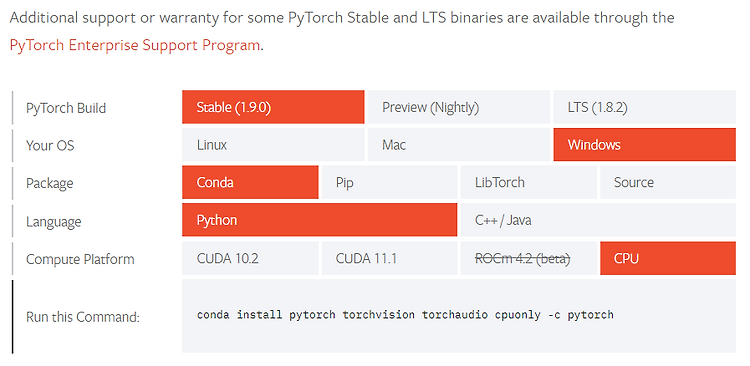The height and width of the screenshot is (366, 750).
Task: Click the Run this Command label
Action: point(83,317)
